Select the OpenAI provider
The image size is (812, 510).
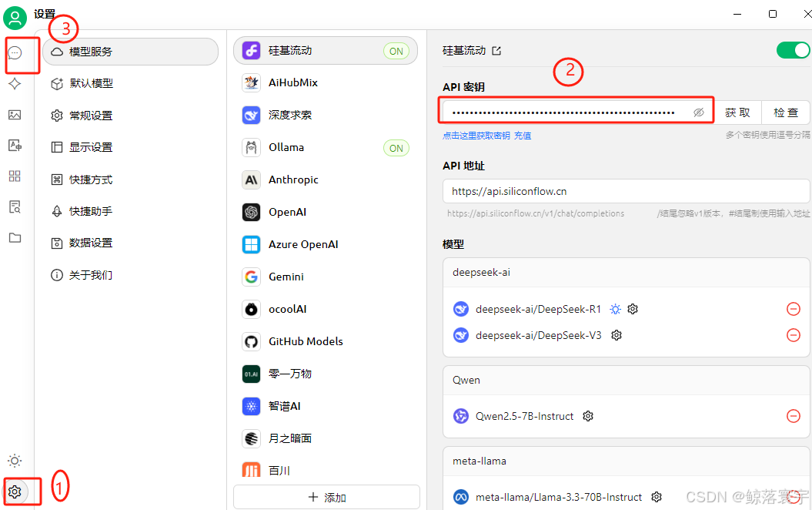[326, 212]
